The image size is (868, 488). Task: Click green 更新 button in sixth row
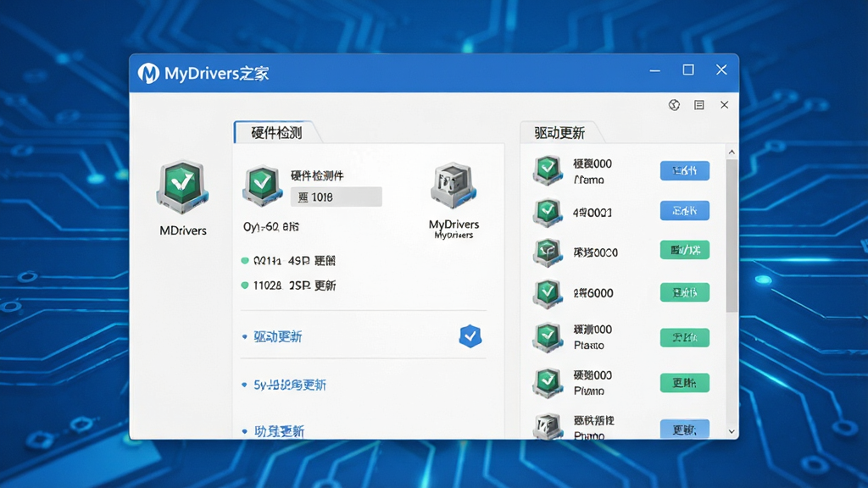685,383
